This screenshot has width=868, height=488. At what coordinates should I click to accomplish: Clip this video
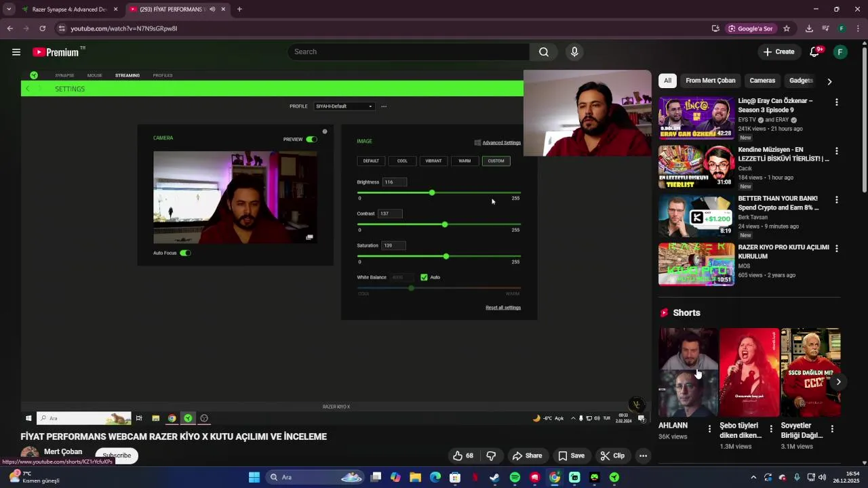point(612,456)
